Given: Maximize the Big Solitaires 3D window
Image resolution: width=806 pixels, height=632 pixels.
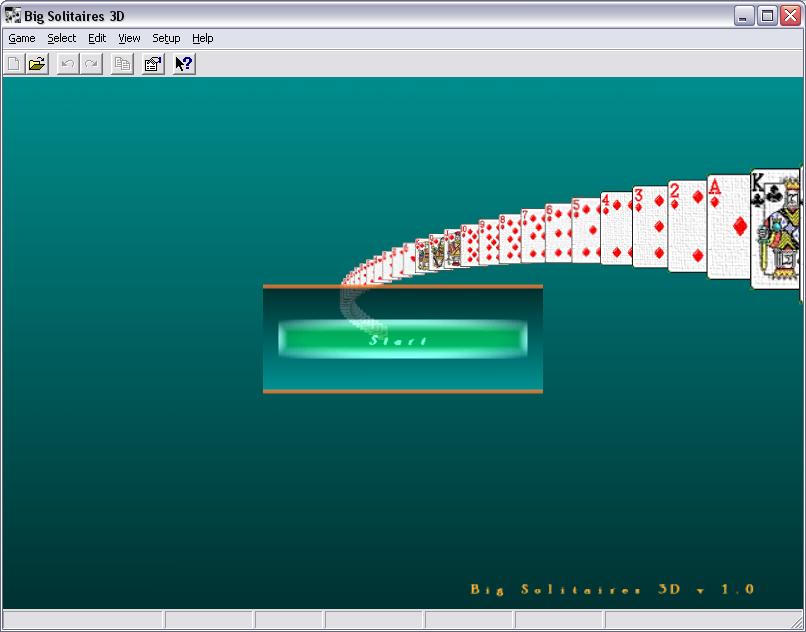Looking at the screenshot, I should pos(767,16).
